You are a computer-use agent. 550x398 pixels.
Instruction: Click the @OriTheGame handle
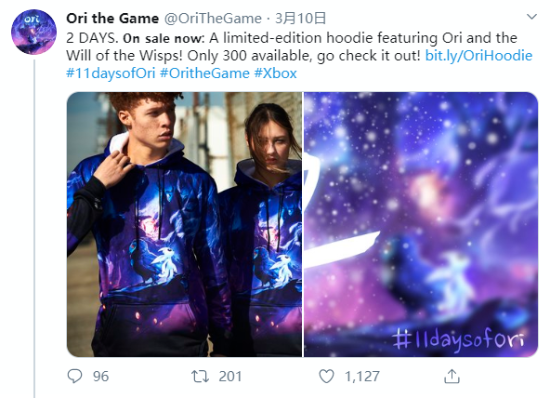point(213,19)
